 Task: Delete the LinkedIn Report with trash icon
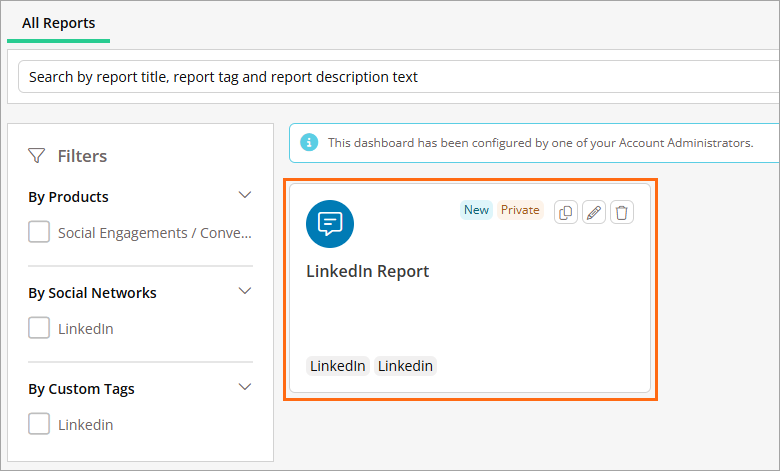(x=622, y=212)
